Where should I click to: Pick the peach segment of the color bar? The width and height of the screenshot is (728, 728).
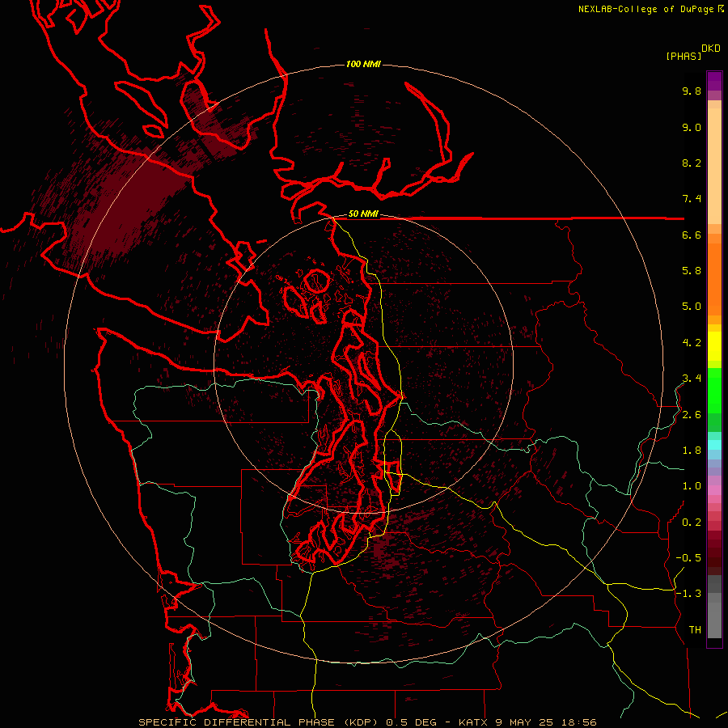[714, 163]
